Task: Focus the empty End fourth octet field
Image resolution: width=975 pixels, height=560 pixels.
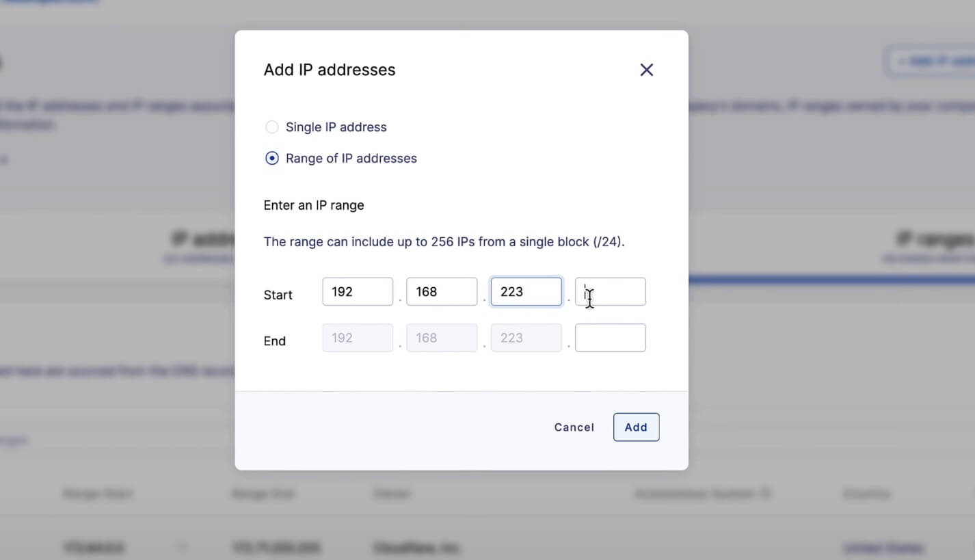Action: coord(611,338)
